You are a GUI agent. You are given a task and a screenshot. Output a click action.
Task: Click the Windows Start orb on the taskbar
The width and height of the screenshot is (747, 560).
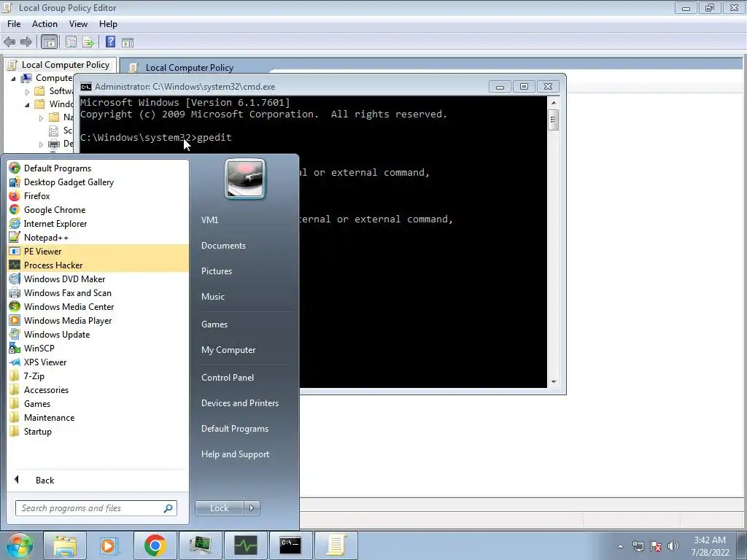[x=20, y=545]
